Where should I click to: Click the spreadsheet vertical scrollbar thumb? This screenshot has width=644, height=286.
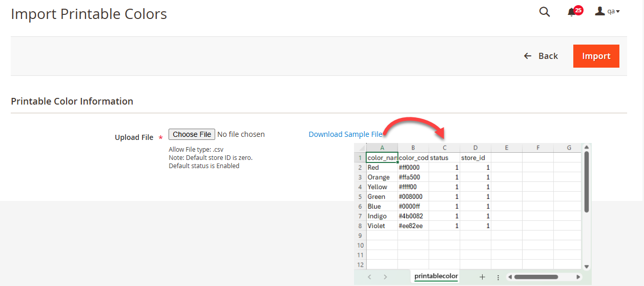(587, 182)
